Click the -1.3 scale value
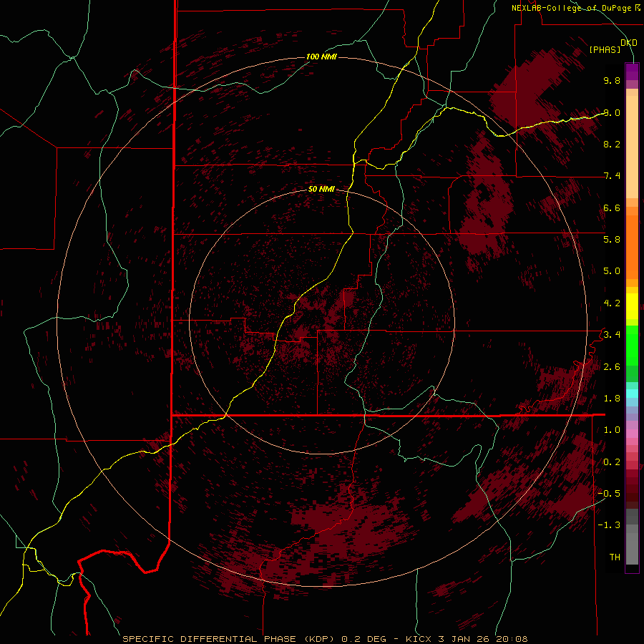The image size is (644, 644). coord(609,525)
